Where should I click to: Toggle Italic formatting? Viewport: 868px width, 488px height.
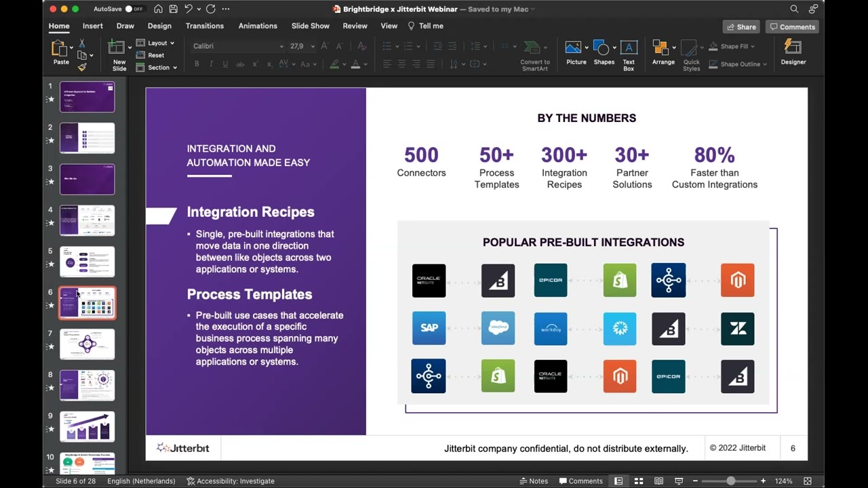pyautogui.click(x=211, y=64)
